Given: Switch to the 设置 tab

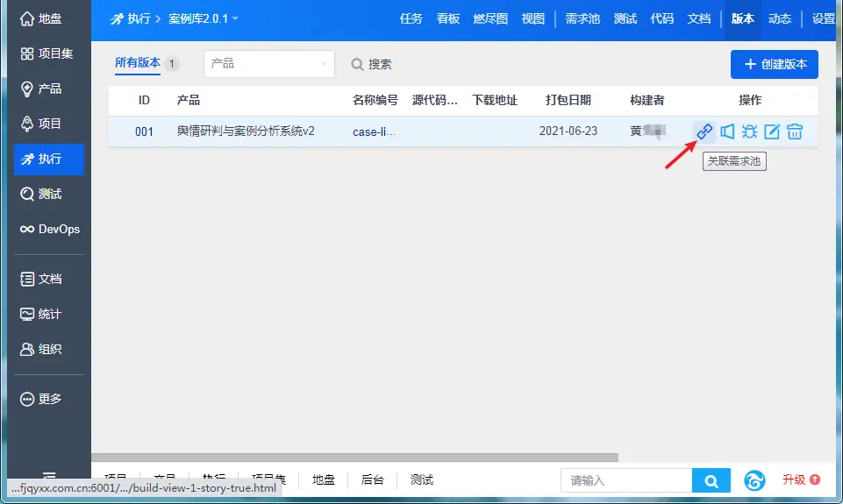Looking at the screenshot, I should click(823, 18).
